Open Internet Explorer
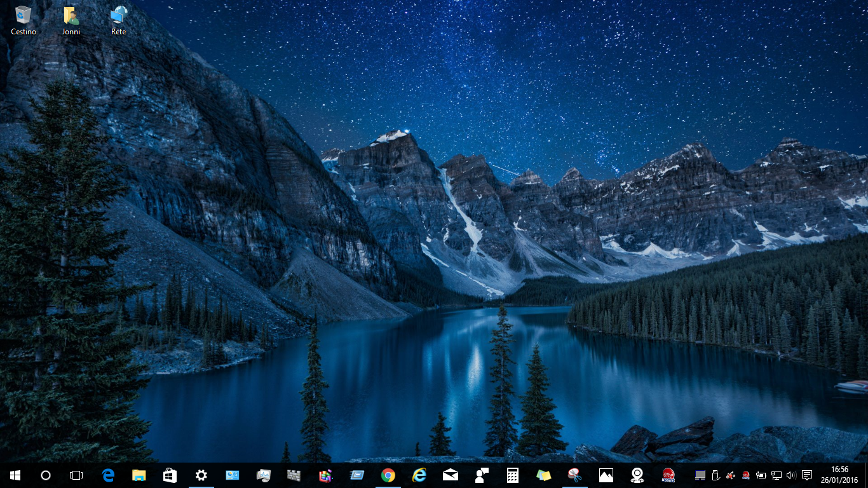The image size is (868, 488). click(419, 475)
